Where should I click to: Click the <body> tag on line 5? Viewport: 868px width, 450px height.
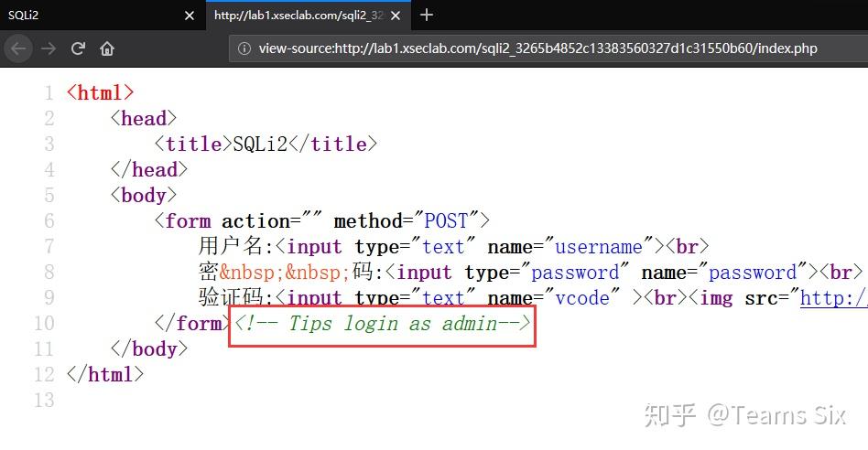[144, 195]
